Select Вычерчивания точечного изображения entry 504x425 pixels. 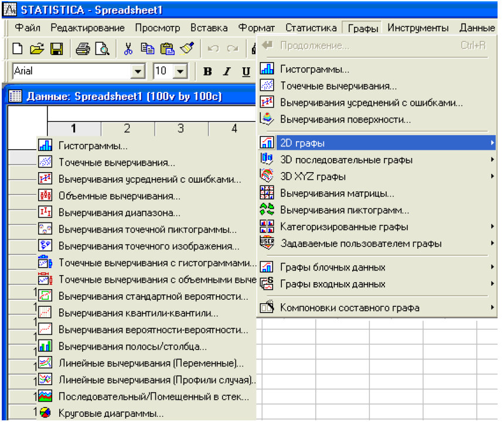pos(147,246)
